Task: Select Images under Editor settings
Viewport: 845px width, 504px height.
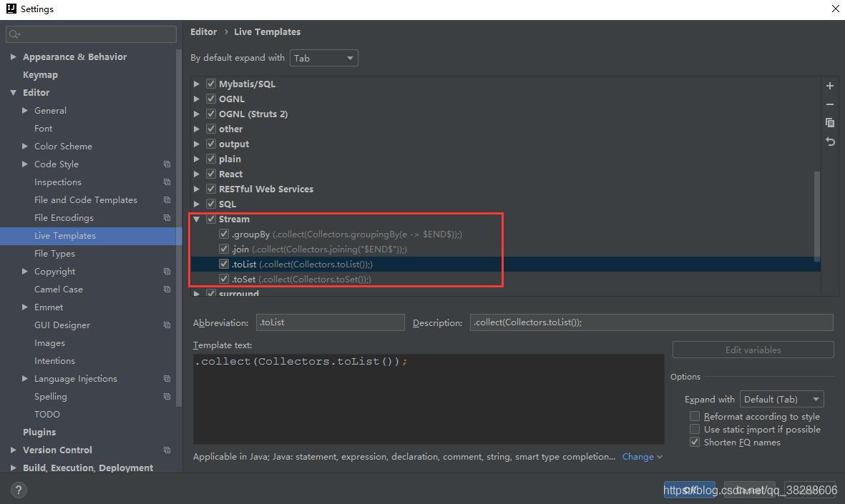Action: [x=49, y=343]
